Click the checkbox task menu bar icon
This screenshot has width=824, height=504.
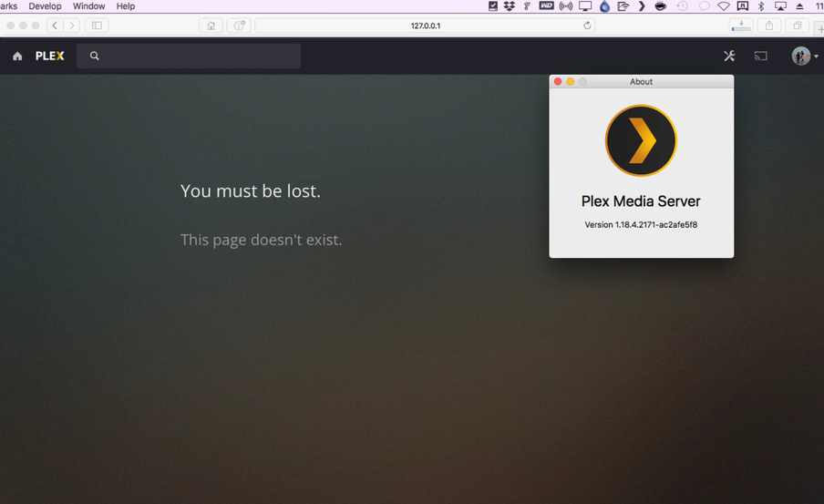(493, 6)
